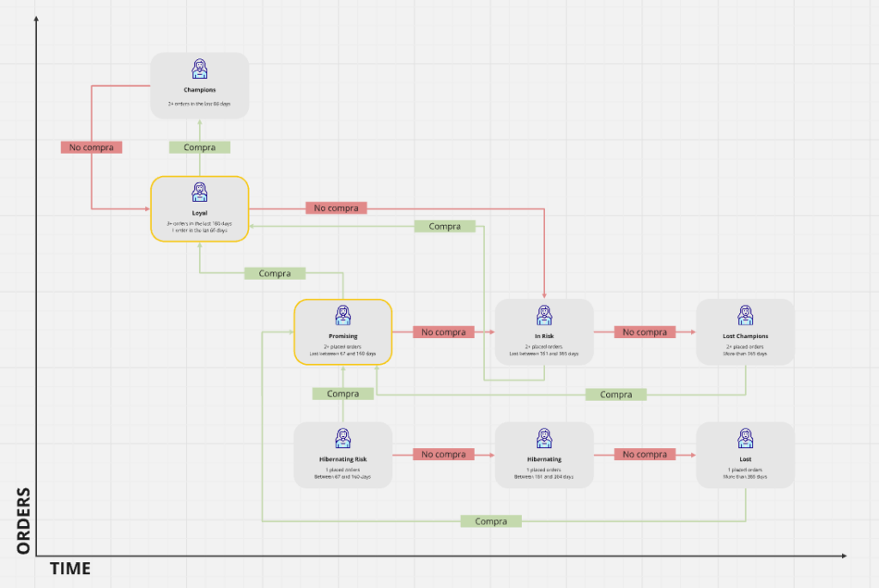Click the 'Lost' title in the bottom-right card
This screenshot has height=588, width=879.
[746, 459]
